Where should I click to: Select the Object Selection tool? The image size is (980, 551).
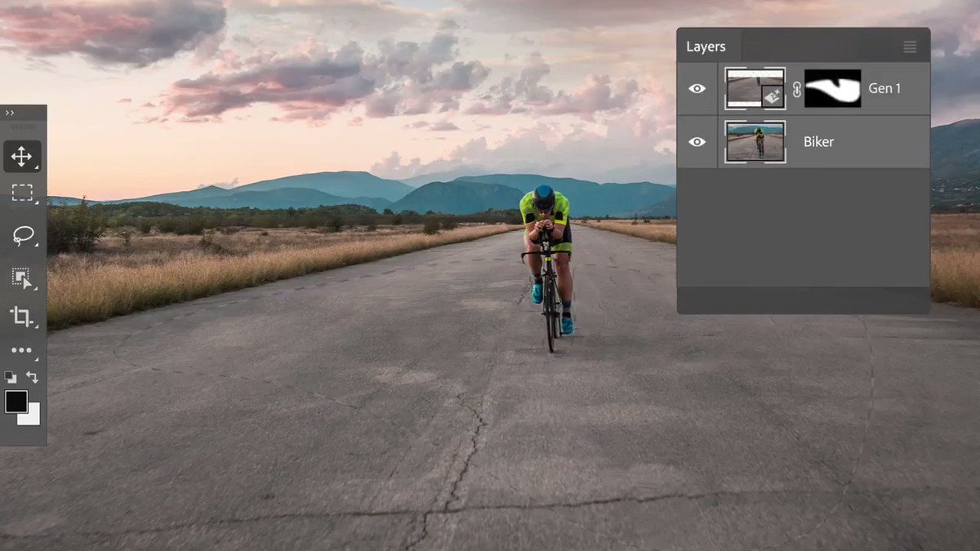click(22, 278)
